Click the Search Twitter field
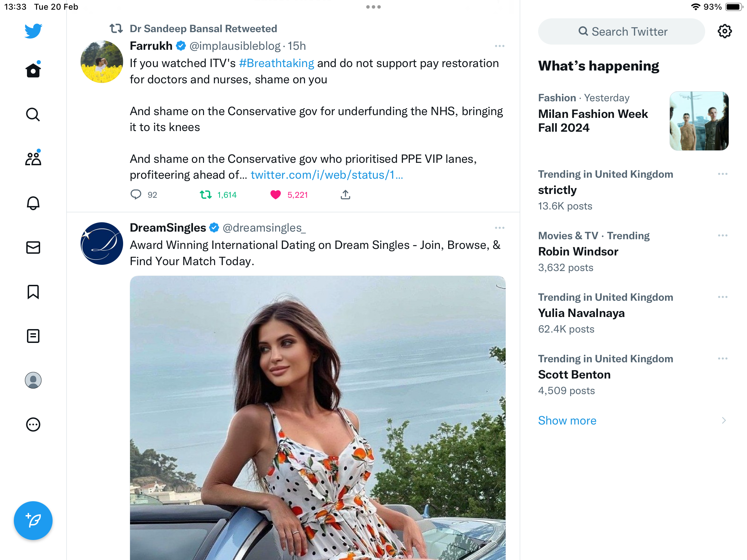Viewport: 747px width, 560px height. pyautogui.click(x=621, y=31)
